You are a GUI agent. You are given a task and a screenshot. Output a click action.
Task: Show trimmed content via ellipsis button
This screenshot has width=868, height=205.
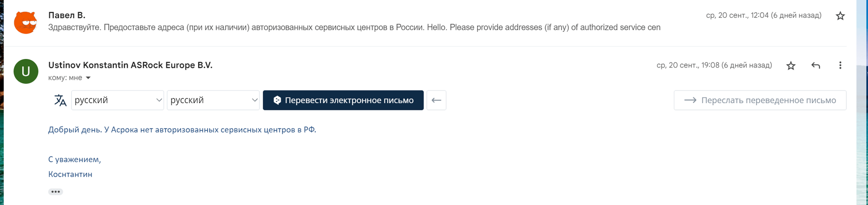point(56,192)
